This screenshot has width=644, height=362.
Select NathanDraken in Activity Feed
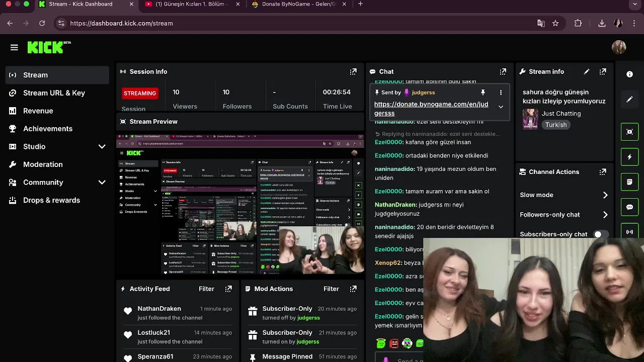coord(159,309)
